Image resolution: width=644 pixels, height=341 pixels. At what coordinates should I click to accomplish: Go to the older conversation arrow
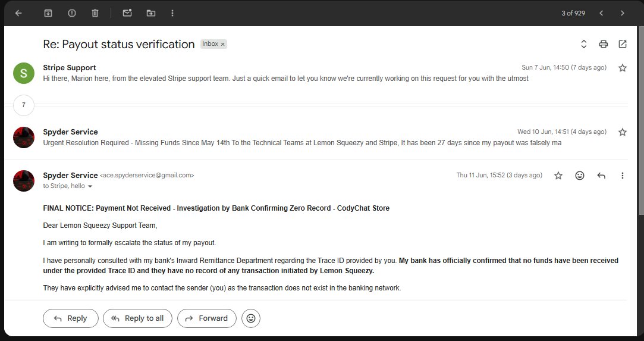[x=622, y=13]
